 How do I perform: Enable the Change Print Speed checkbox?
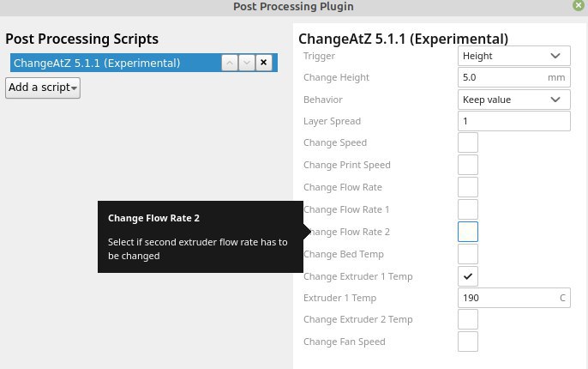[468, 166]
